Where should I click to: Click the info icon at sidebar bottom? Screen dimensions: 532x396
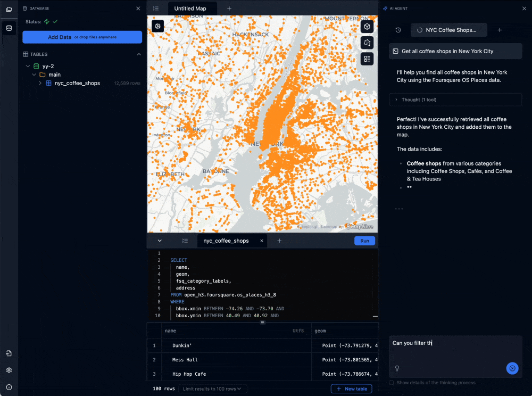pos(9,387)
